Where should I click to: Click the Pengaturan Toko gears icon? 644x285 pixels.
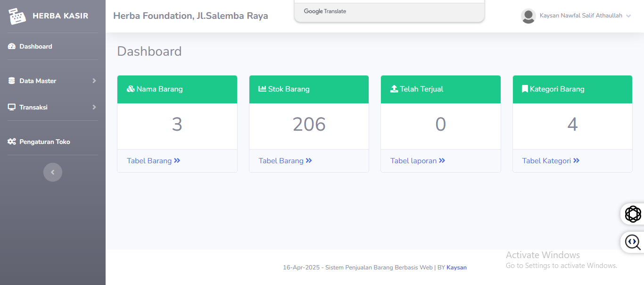pos(12,142)
